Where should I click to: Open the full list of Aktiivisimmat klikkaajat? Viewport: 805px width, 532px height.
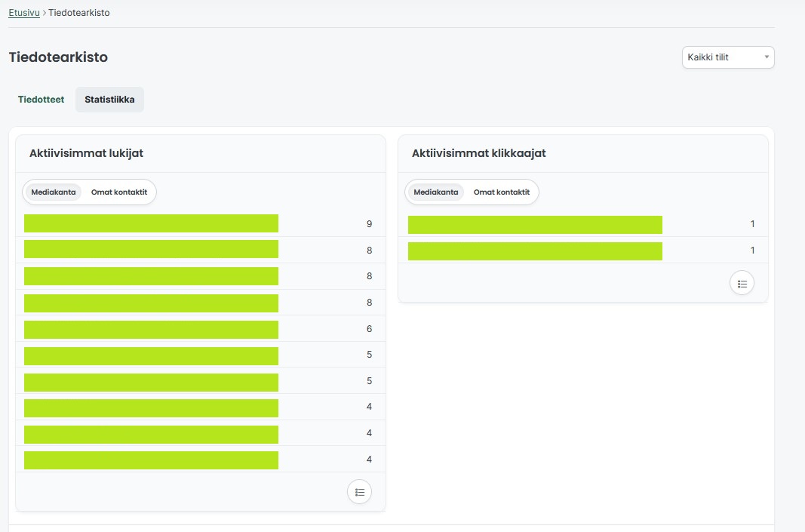coord(742,284)
